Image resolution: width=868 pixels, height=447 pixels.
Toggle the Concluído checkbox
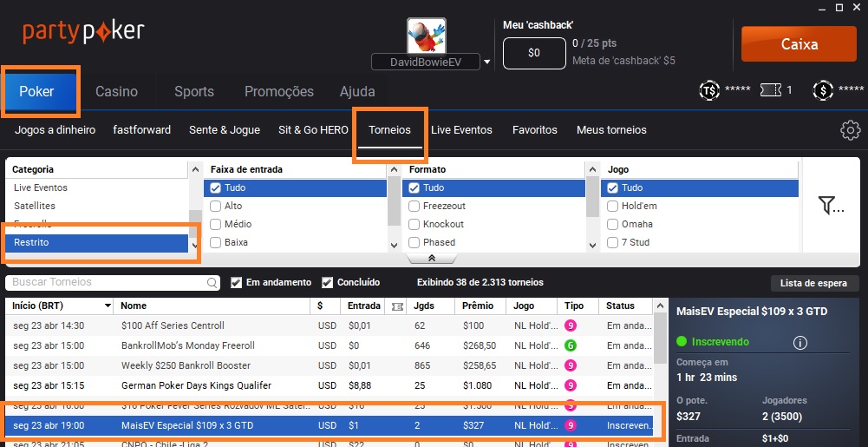coord(327,282)
